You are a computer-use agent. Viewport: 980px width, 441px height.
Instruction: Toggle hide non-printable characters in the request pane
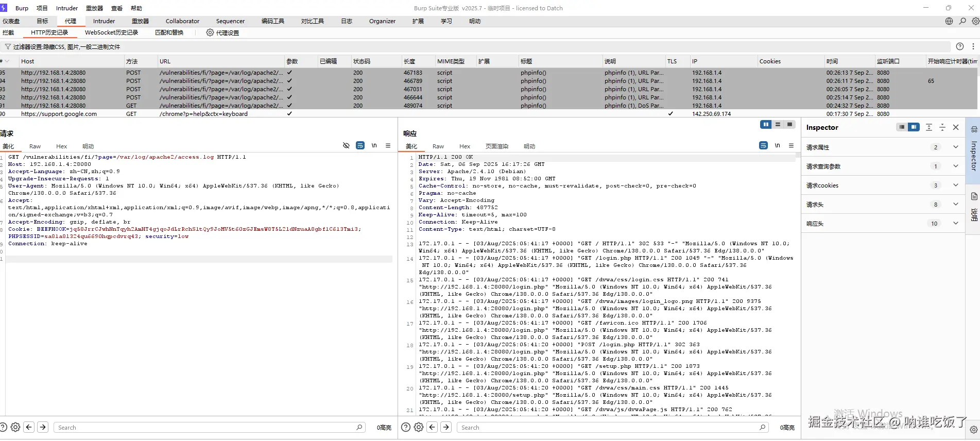346,146
